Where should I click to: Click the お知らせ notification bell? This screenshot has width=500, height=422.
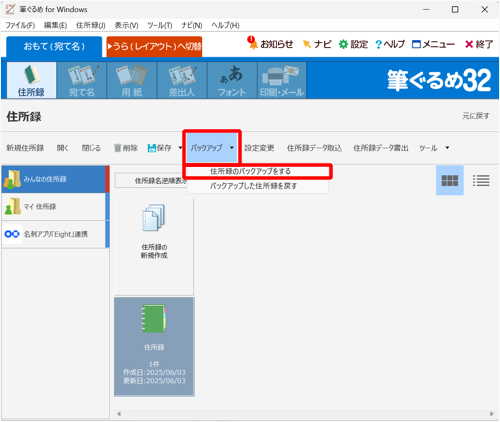[x=270, y=44]
